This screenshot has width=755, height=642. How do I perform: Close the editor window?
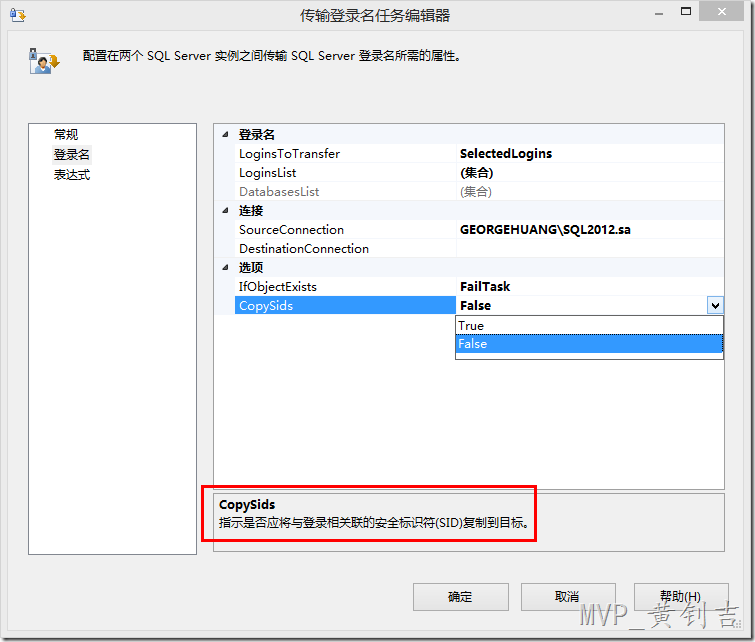[721, 12]
